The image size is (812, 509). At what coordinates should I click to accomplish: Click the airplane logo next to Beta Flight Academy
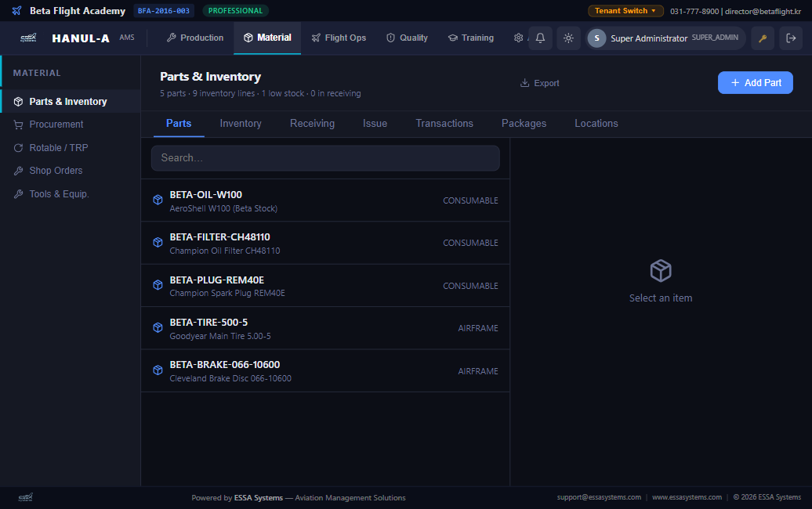pos(17,11)
